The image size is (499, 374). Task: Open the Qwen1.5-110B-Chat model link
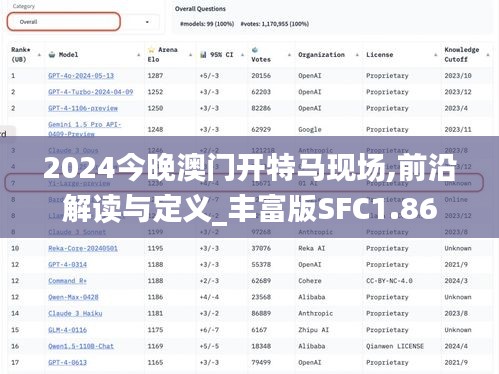pos(81,346)
